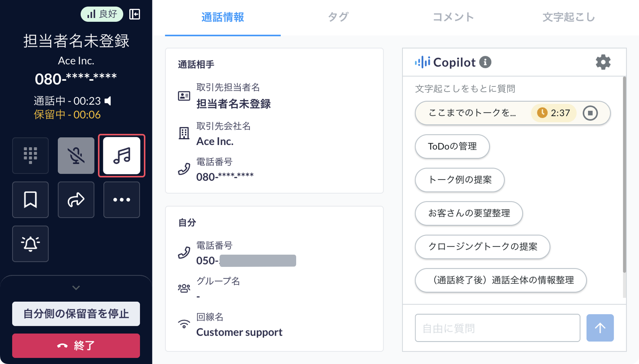This screenshot has height=364, width=639.
Task: Expand the chevron above hold button
Action: [76, 288]
